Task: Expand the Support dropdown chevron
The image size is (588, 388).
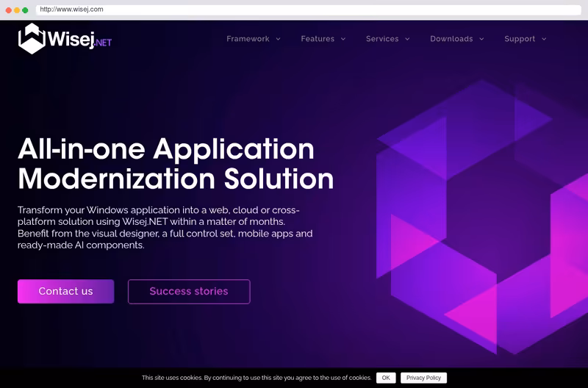Action: (544, 39)
